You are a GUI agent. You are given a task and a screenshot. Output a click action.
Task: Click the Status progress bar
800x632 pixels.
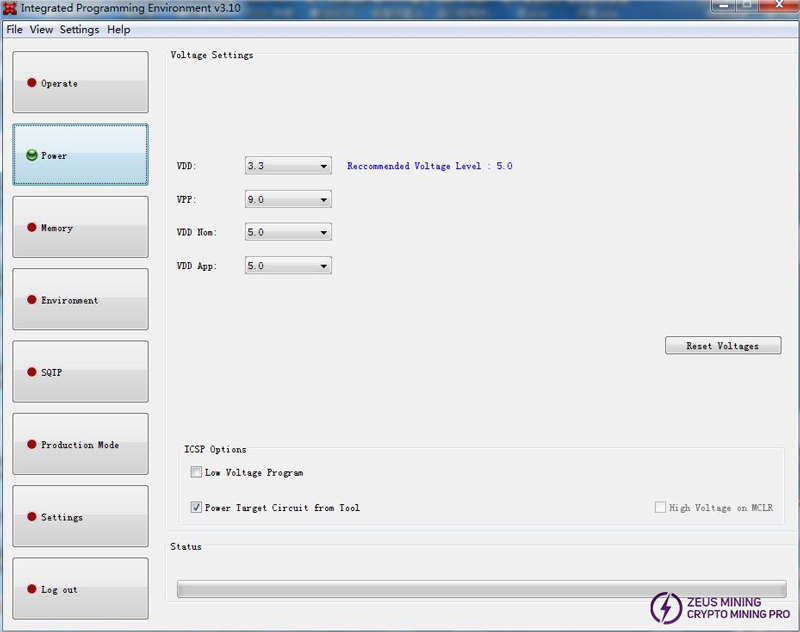coord(481,589)
